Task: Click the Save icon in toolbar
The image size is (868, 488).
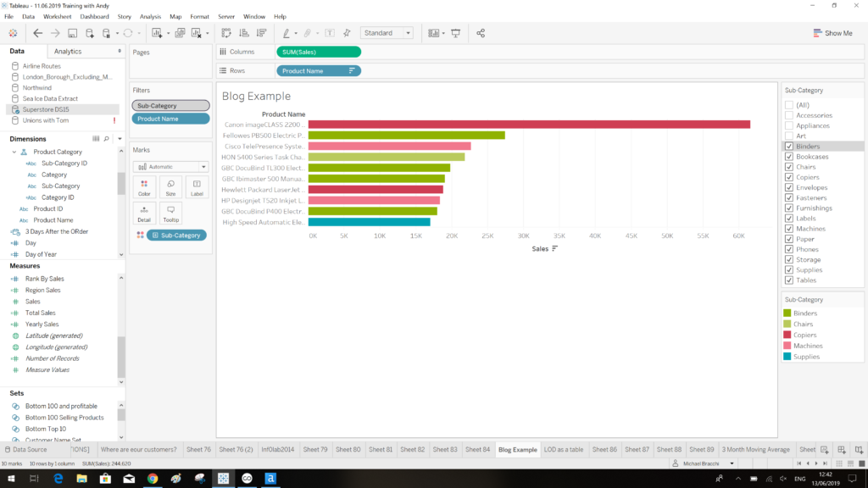Action: [73, 33]
